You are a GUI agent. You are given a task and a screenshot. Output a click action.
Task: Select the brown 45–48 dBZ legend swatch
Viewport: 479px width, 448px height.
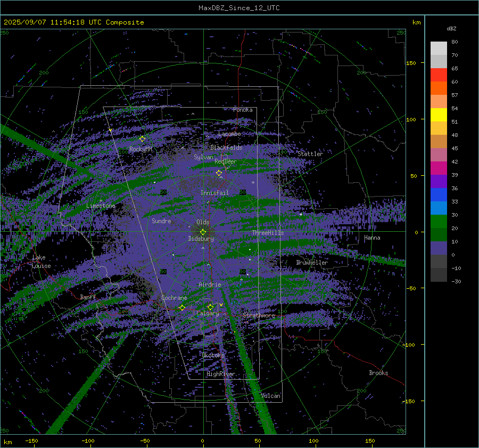coord(439,142)
